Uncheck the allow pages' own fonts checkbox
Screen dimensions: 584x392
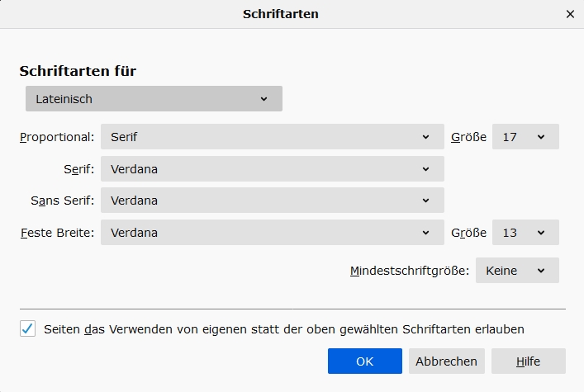point(28,328)
